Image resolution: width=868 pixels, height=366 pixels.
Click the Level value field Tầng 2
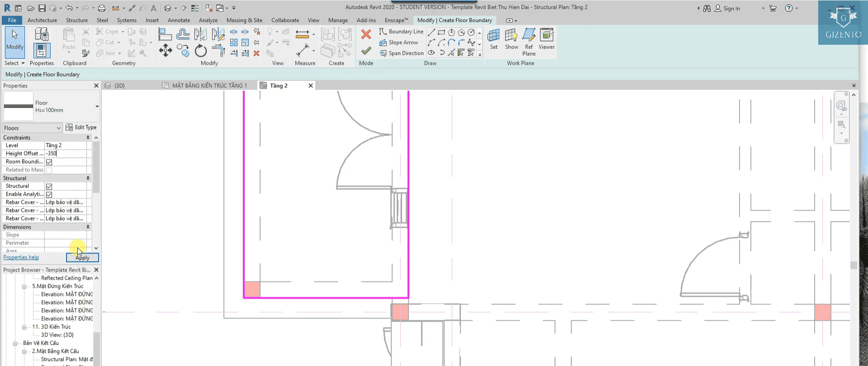coord(66,145)
